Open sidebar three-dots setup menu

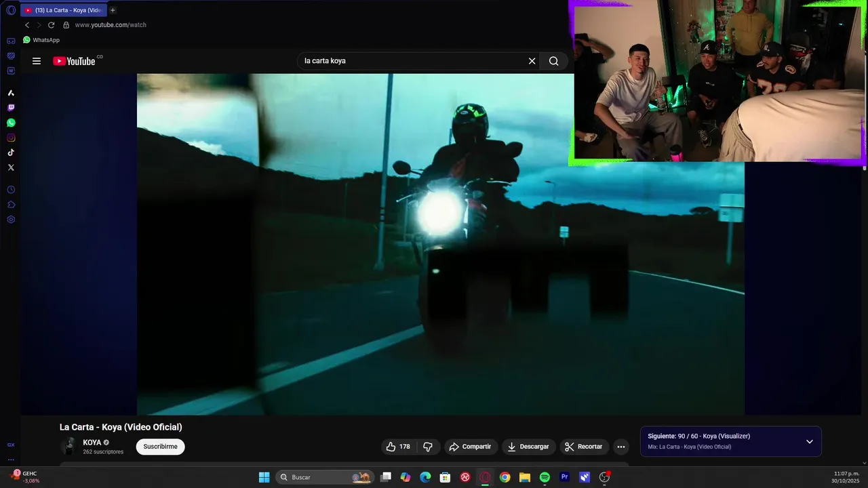click(x=11, y=459)
